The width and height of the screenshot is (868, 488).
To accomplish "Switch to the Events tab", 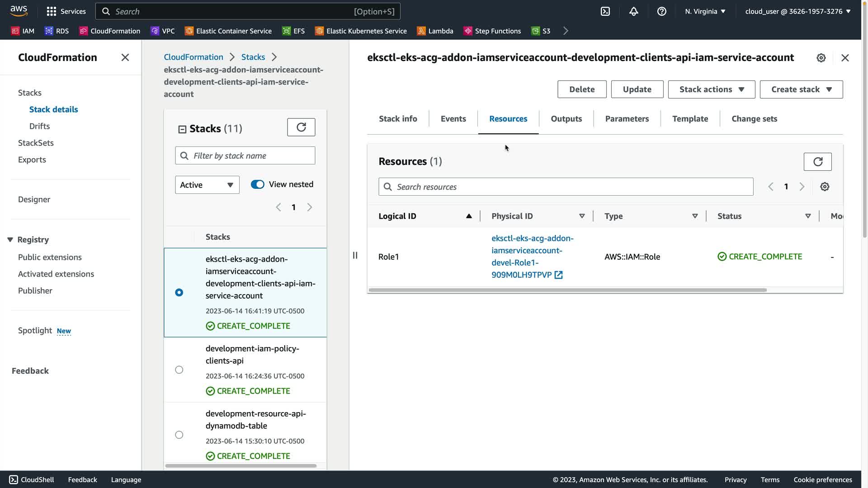I will [x=453, y=119].
